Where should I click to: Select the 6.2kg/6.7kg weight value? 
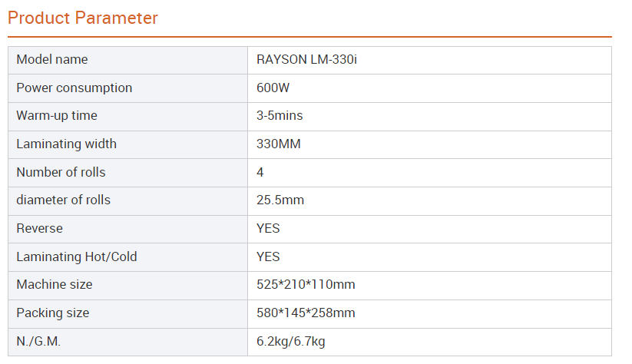click(x=291, y=341)
